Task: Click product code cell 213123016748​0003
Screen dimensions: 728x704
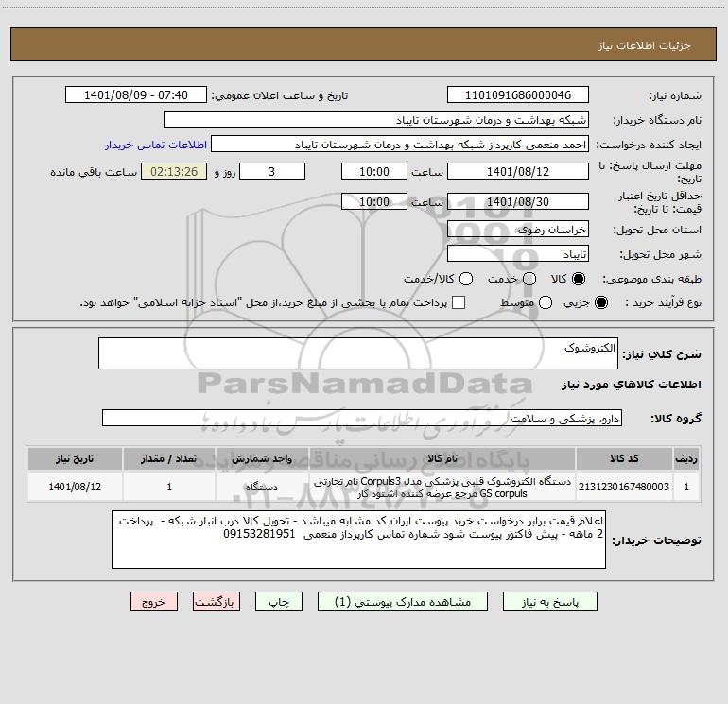Action: click(624, 487)
